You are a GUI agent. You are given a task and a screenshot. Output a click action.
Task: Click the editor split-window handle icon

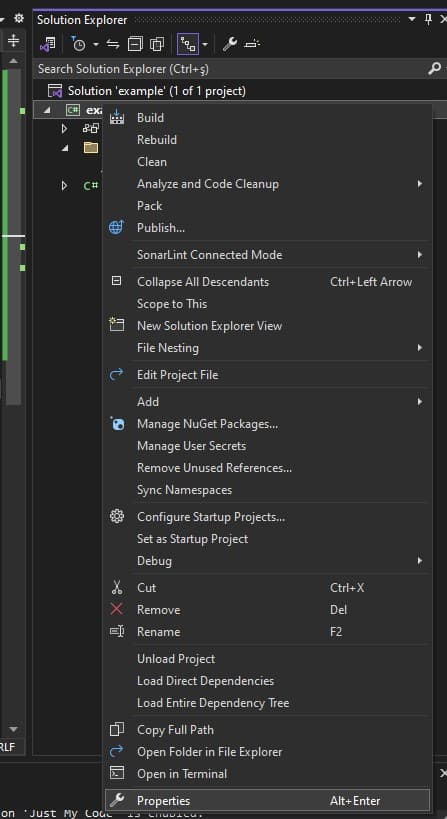(14, 41)
